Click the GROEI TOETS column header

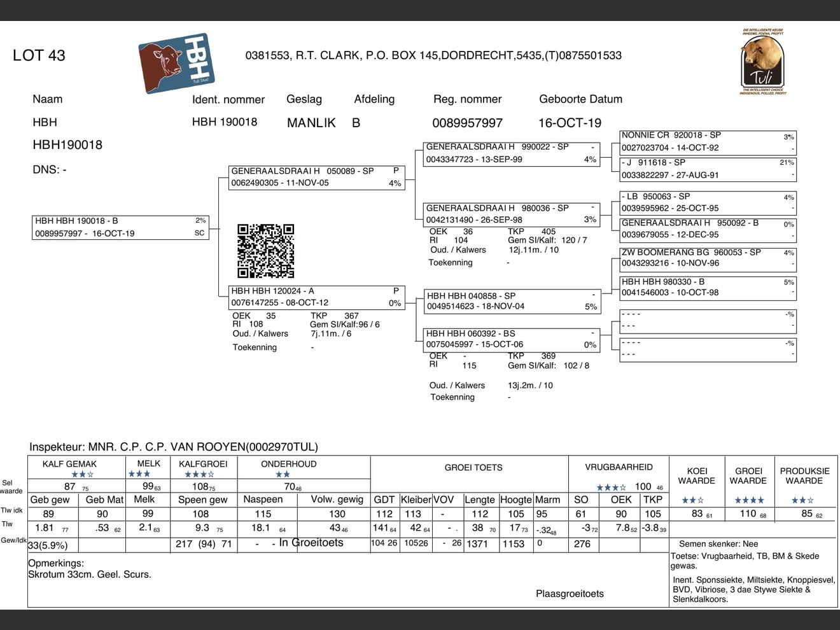click(473, 467)
